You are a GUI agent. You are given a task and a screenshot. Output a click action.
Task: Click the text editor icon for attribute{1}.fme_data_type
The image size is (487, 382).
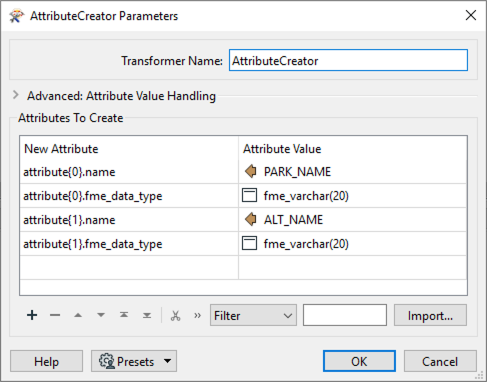click(249, 243)
